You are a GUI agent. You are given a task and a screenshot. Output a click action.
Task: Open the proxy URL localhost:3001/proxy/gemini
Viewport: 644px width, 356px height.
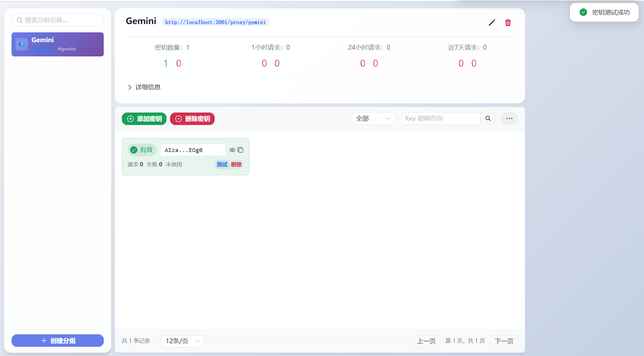click(215, 22)
